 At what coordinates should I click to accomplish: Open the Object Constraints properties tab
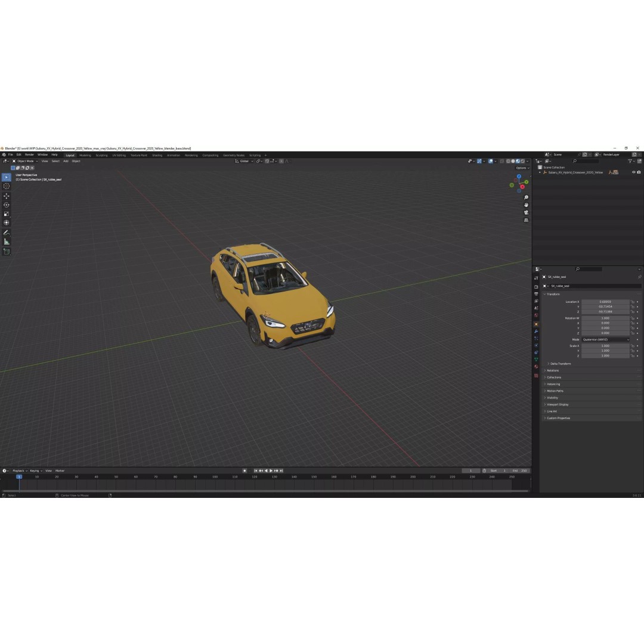tap(536, 352)
